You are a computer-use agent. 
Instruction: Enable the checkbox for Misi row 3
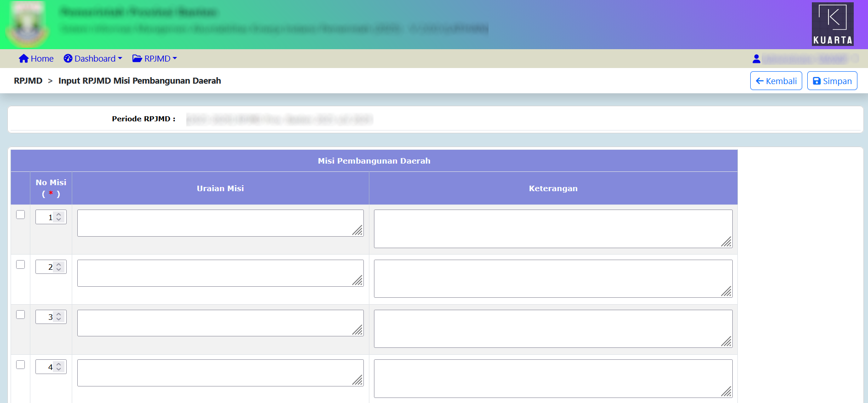(x=21, y=315)
